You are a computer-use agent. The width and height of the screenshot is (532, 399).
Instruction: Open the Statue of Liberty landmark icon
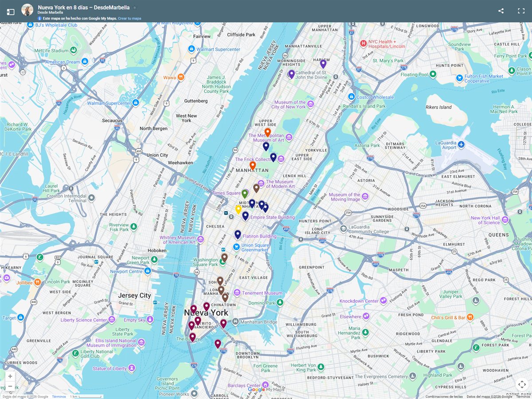pos(133,368)
